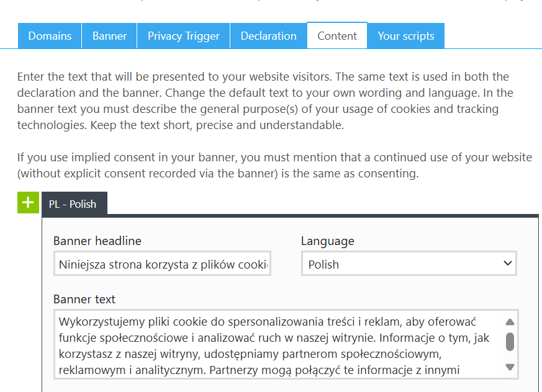The image size is (542, 392).
Task: Switch to the Banner tab
Action: (109, 36)
